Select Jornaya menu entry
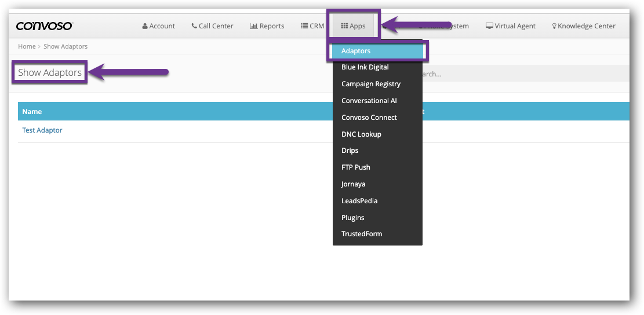Image resolution: width=644 pixels, height=315 pixels. tap(377, 184)
